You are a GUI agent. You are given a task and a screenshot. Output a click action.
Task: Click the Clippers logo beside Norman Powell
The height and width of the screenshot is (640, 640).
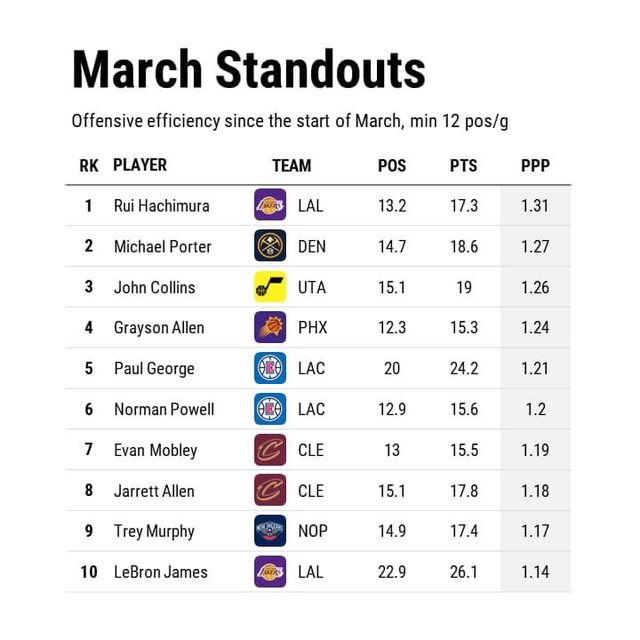coord(270,409)
